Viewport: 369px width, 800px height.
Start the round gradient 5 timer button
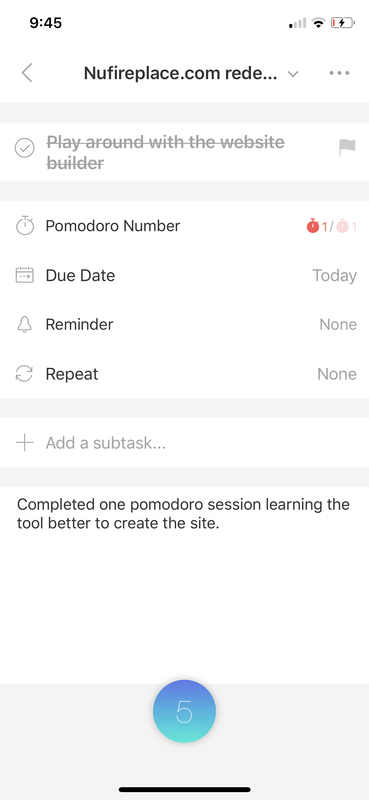click(x=184, y=711)
